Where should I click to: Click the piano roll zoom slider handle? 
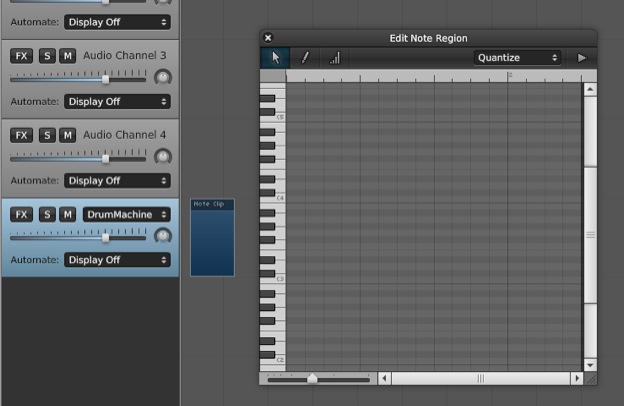(312, 379)
